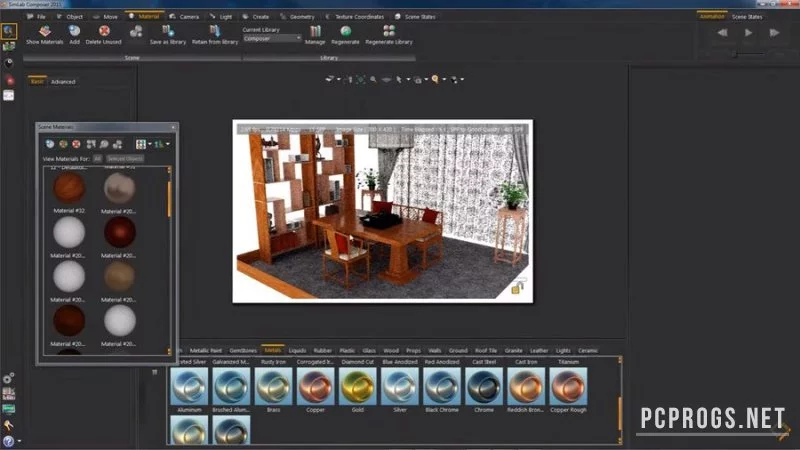The width and height of the screenshot is (800, 450).
Task: Select the Copper material thumbnail
Action: click(315, 387)
